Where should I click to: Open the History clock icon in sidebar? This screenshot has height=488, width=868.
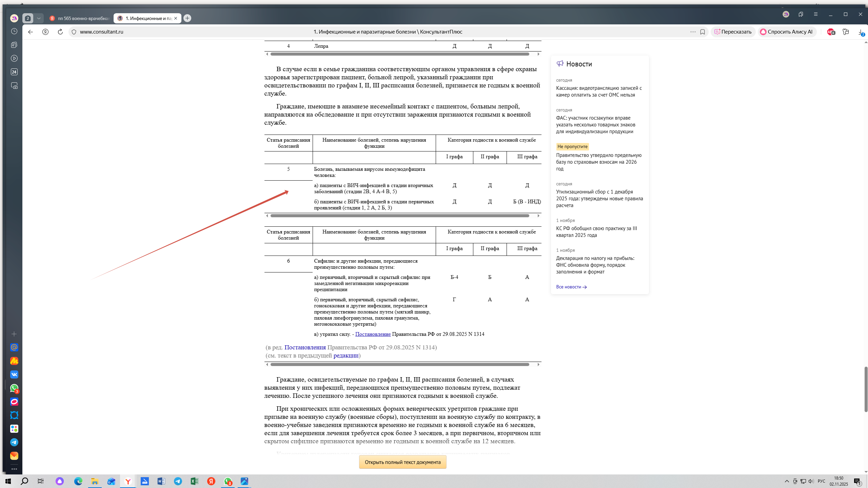click(14, 31)
